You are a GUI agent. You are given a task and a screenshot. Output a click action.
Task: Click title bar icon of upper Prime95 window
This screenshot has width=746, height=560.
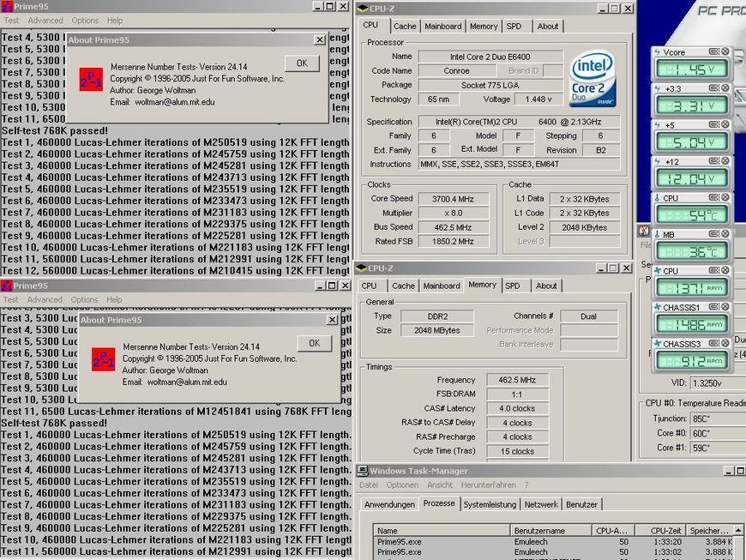pos(7,6)
